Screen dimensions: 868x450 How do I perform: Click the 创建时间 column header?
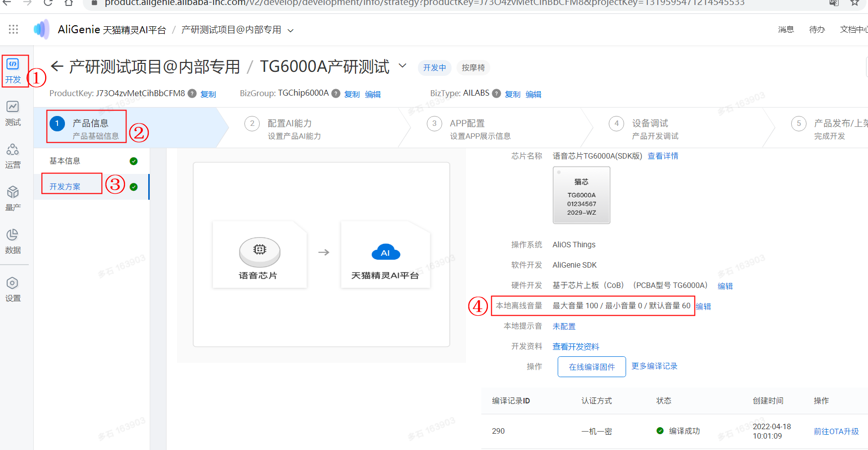[768, 401]
